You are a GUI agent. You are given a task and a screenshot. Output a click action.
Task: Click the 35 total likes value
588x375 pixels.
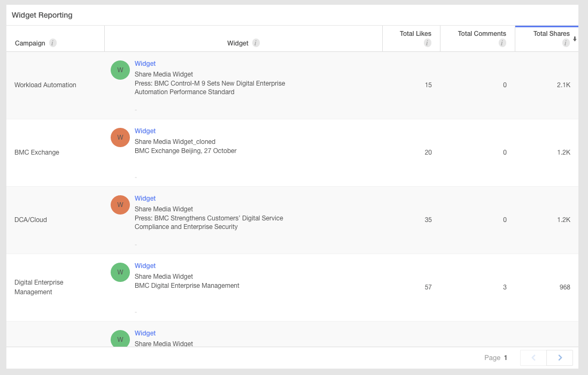coord(428,219)
